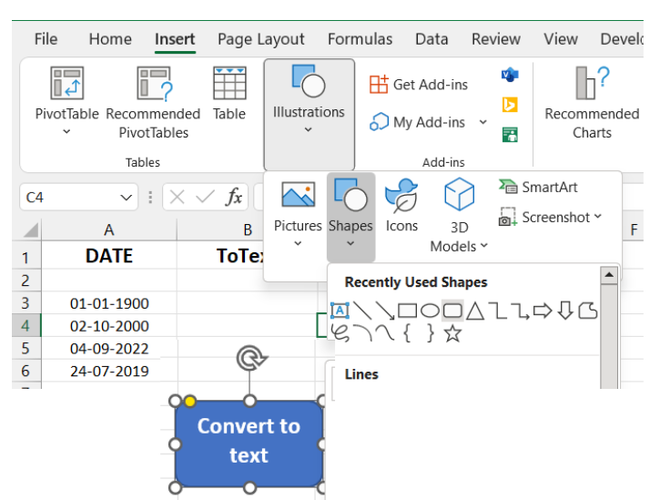Screen dimensions: 660x500
Task: Select the Scribble shape
Action: tap(340, 333)
